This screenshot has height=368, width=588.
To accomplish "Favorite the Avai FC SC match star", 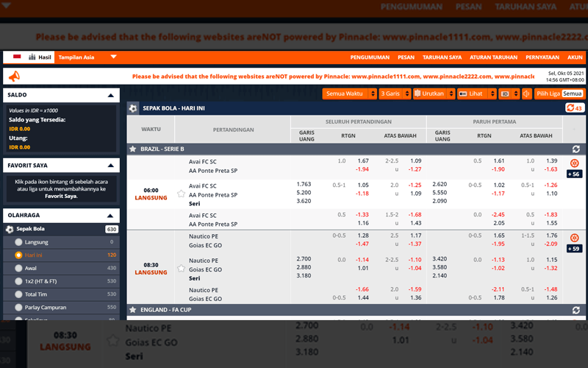I will [181, 194].
